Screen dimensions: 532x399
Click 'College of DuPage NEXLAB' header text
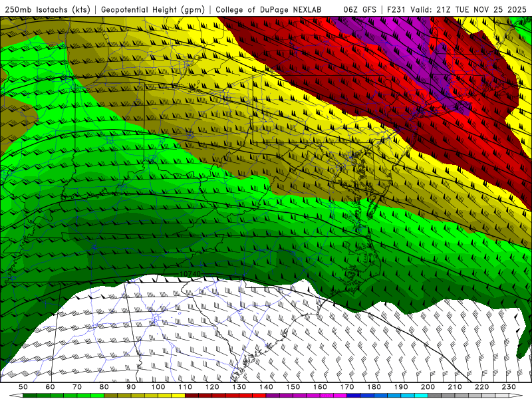(268, 9)
